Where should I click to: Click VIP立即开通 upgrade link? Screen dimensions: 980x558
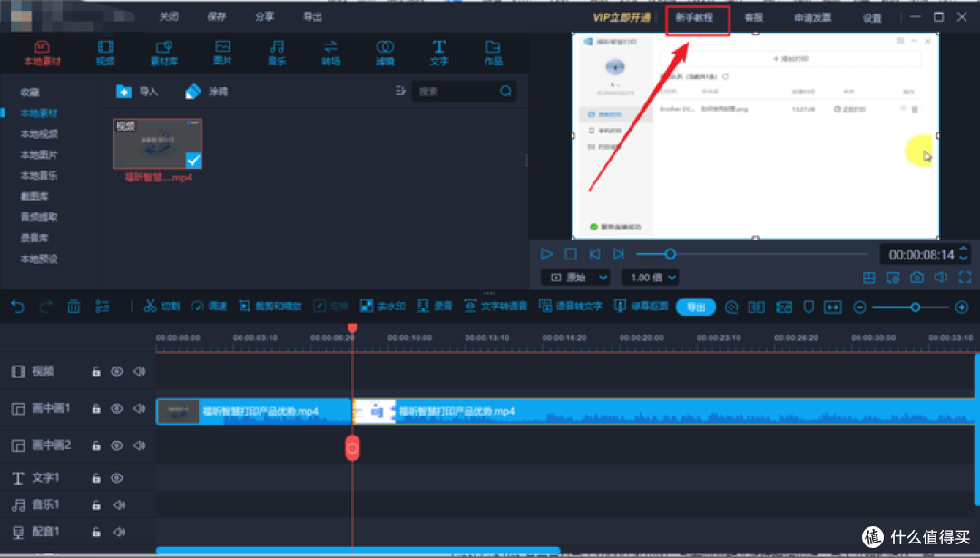622,17
